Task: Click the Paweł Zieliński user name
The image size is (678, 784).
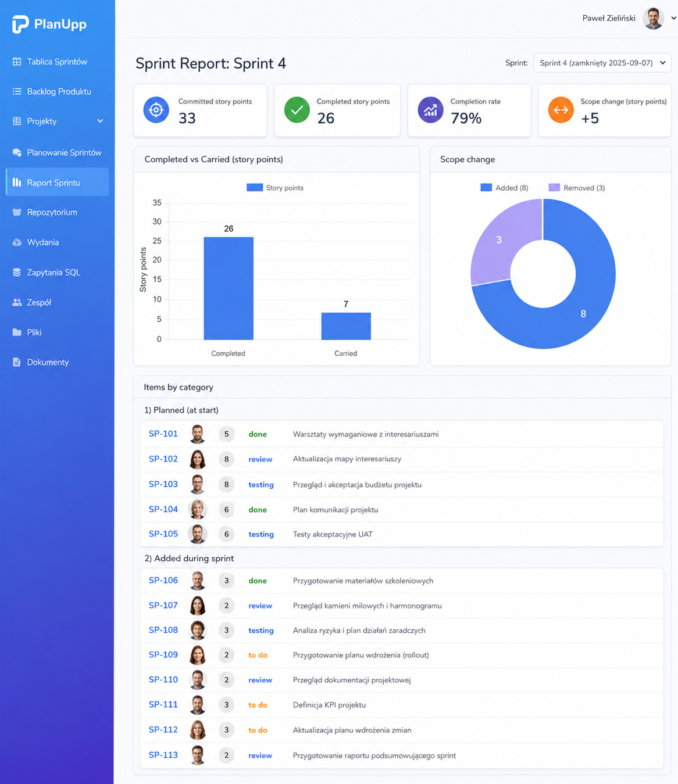Action: 609,18
